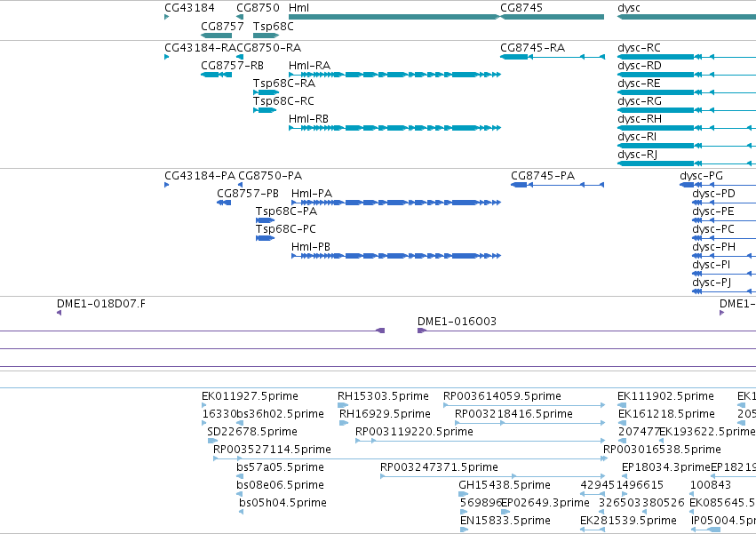Image resolution: width=756 pixels, height=534 pixels.
Task: Click the dysc-RD transcript label
Action: point(640,65)
